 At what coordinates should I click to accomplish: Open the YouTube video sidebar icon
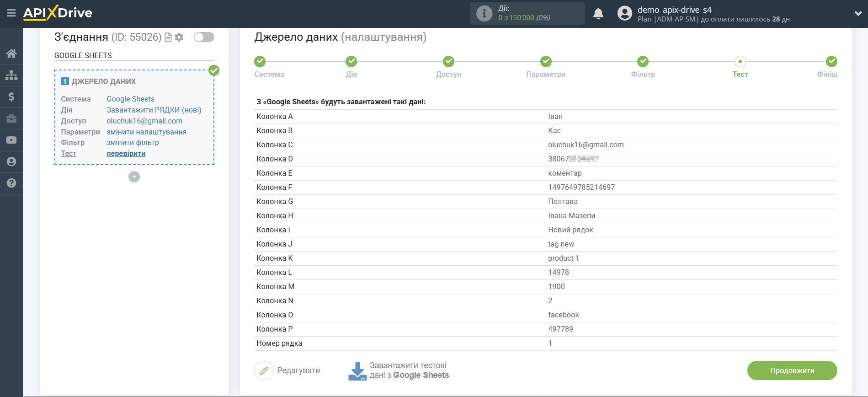pos(11,140)
